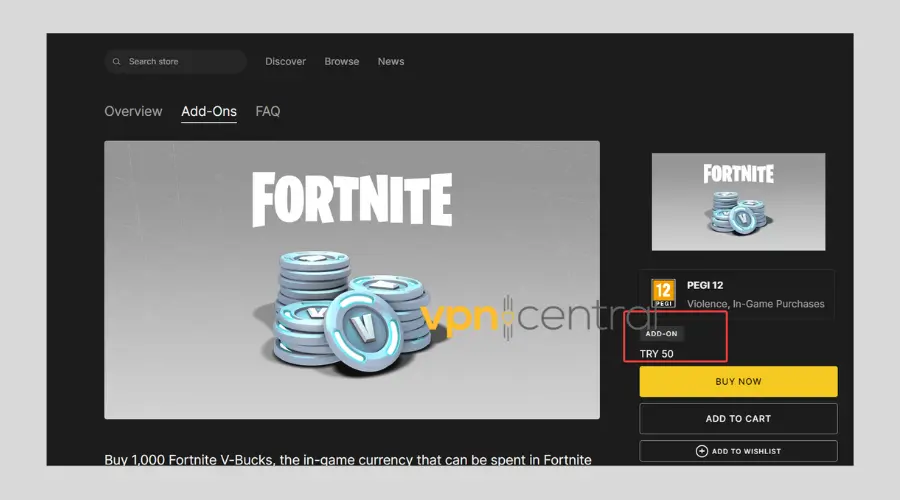This screenshot has height=500, width=900.
Task: Click the large Fortnite V-Bucks banner image
Action: (352, 280)
